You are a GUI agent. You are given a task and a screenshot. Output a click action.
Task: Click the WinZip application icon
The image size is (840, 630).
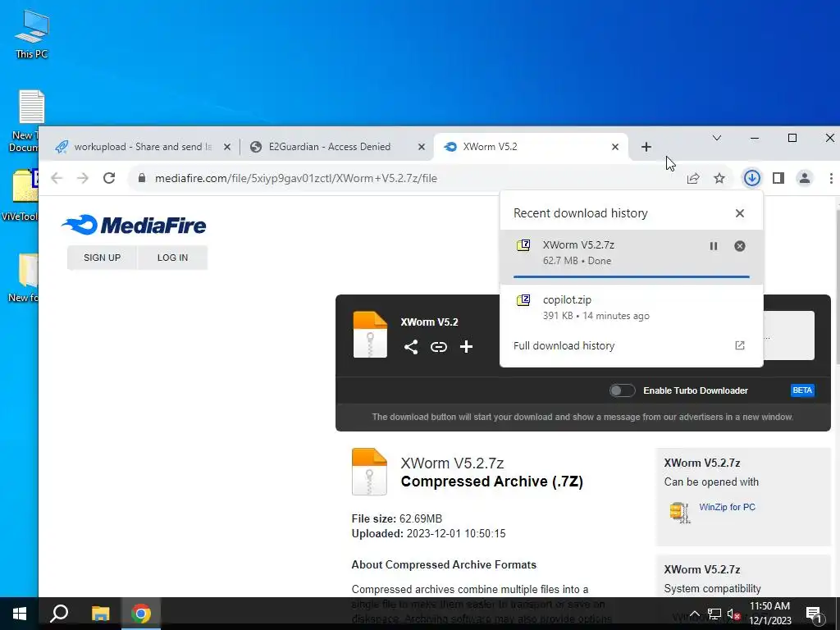coord(679,512)
